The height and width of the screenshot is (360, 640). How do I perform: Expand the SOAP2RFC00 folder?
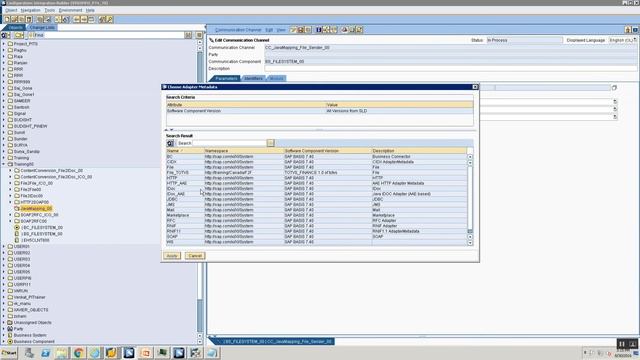(x=10, y=221)
